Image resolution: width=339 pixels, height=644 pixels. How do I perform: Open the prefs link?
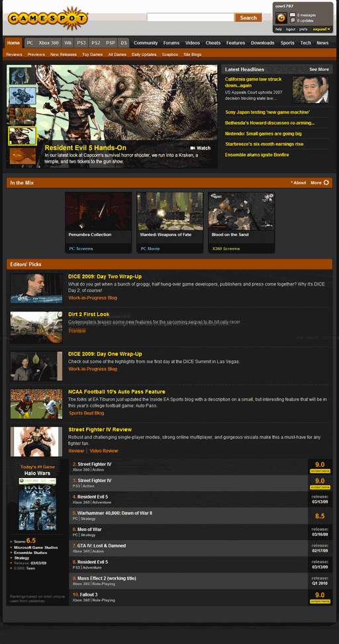tap(303, 29)
